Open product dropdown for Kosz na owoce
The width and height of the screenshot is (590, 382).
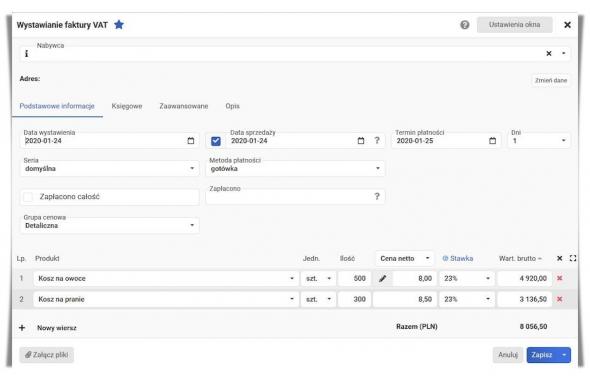point(292,279)
